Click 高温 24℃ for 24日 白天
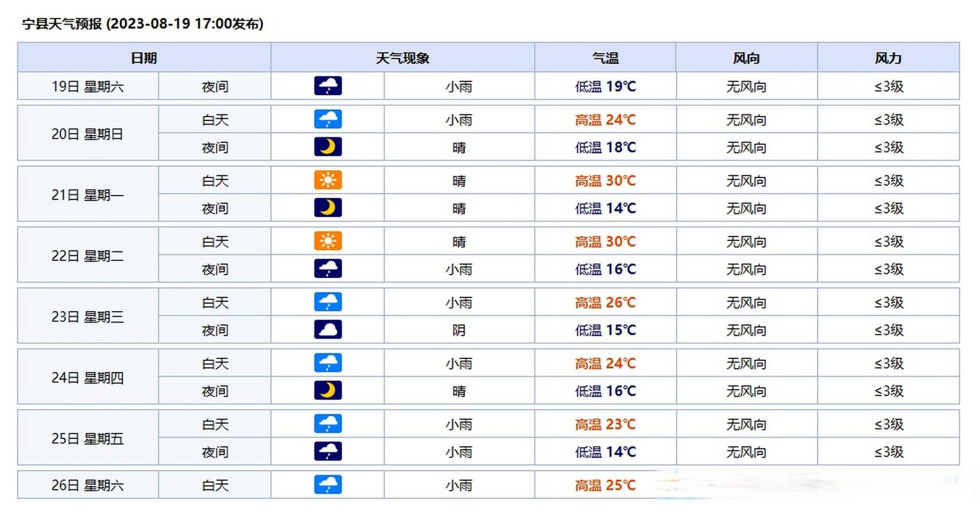 605,364
